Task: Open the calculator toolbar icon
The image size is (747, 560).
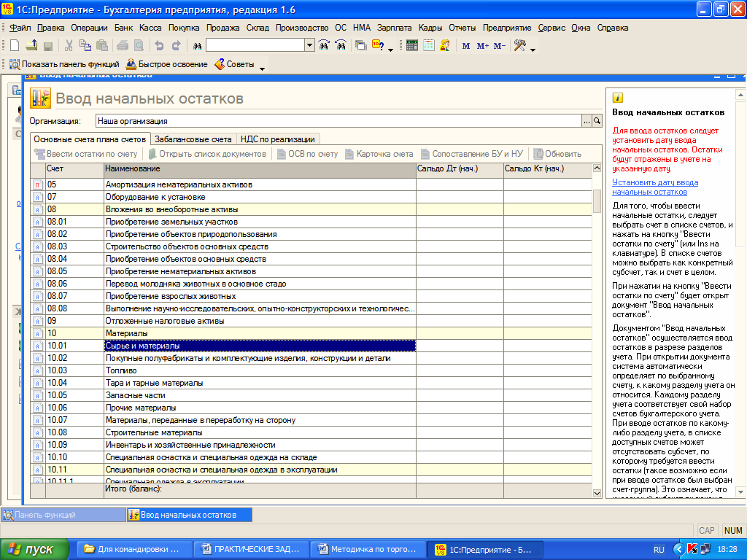Action: [x=412, y=46]
